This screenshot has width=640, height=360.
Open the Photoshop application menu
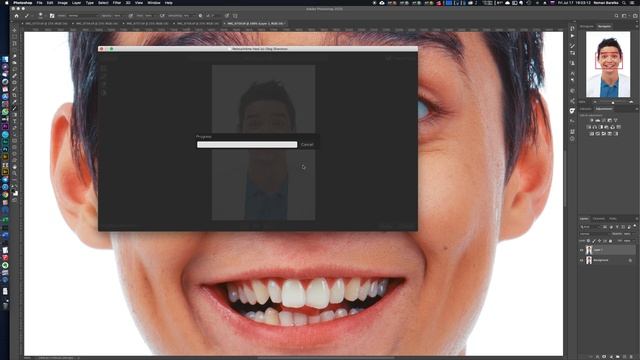click(22, 3)
